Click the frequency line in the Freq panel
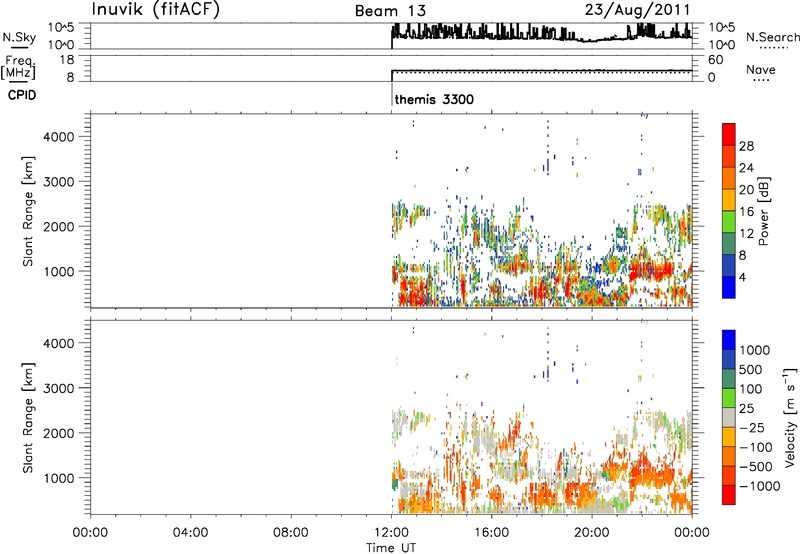The width and height of the screenshot is (800, 554). click(541, 70)
